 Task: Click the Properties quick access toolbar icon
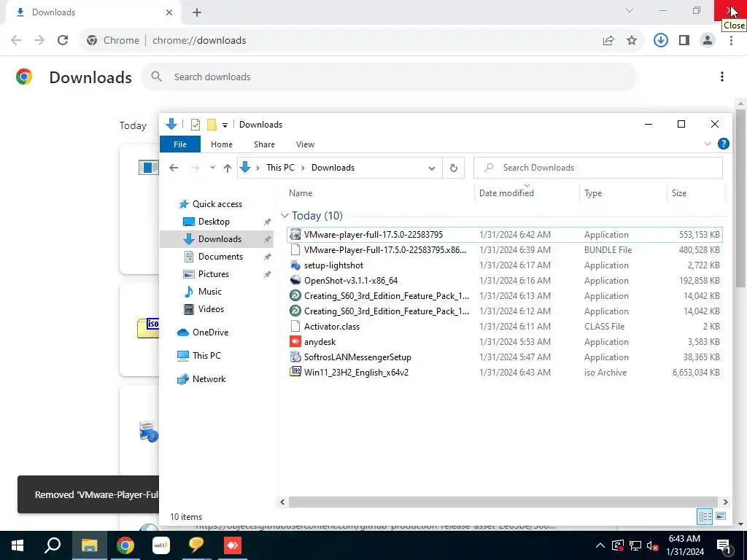(196, 125)
